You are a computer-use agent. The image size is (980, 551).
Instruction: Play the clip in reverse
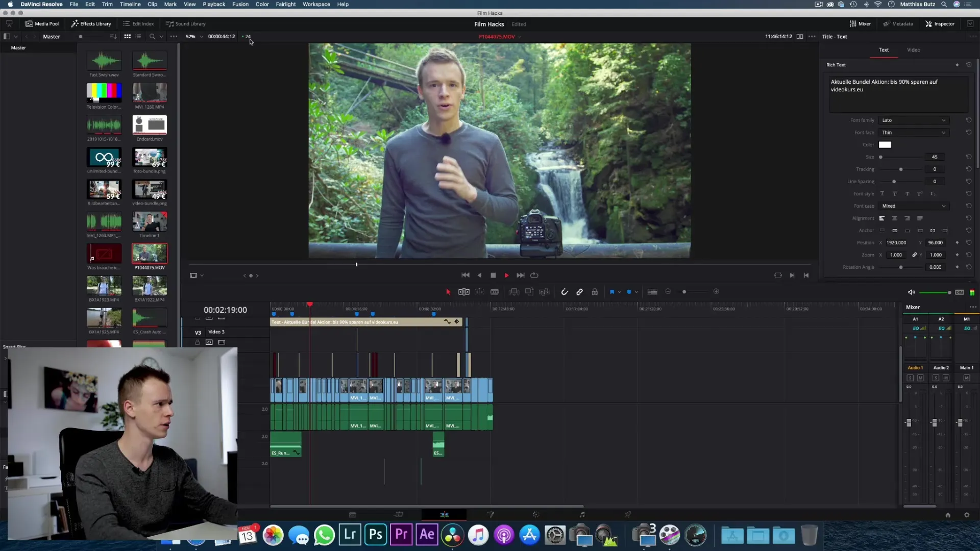[479, 275]
